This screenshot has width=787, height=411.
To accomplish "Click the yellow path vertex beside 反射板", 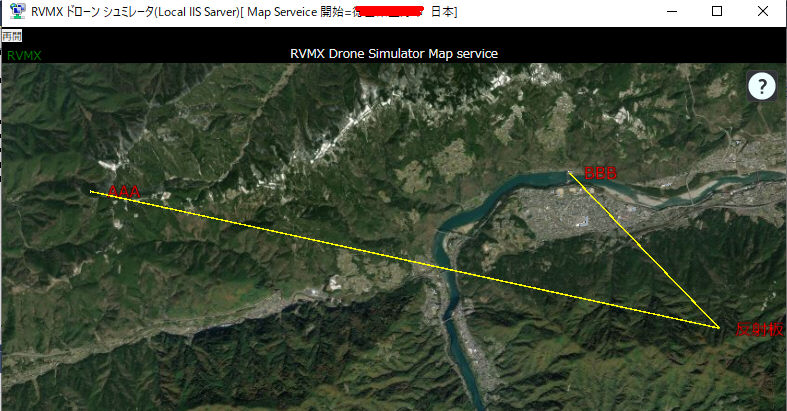I will (x=718, y=327).
